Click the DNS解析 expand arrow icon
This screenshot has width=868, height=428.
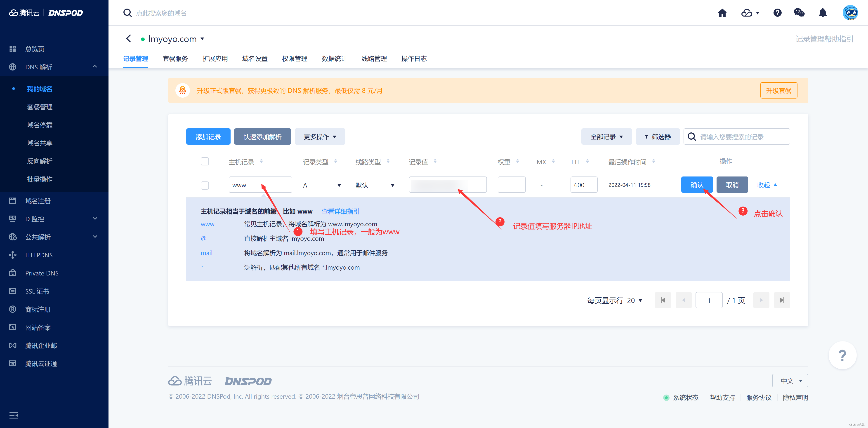click(x=94, y=66)
